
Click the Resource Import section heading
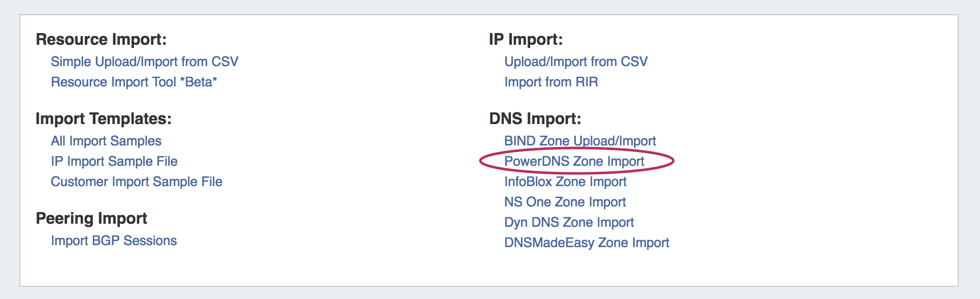[x=101, y=39]
